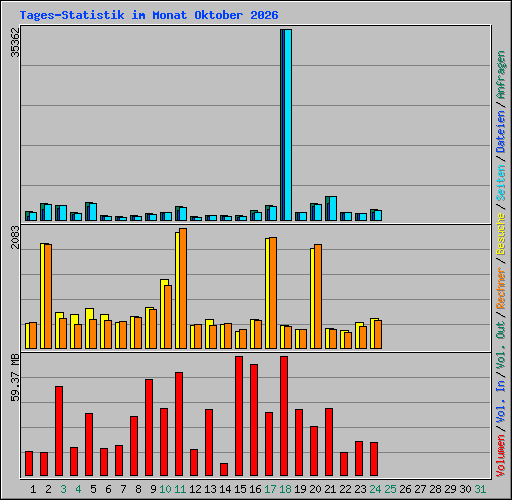Screen dimensions: 512x500
Task: Click the chart title 'Tages-Statistik im Monat Oktober 2026'
Action: [149, 15]
